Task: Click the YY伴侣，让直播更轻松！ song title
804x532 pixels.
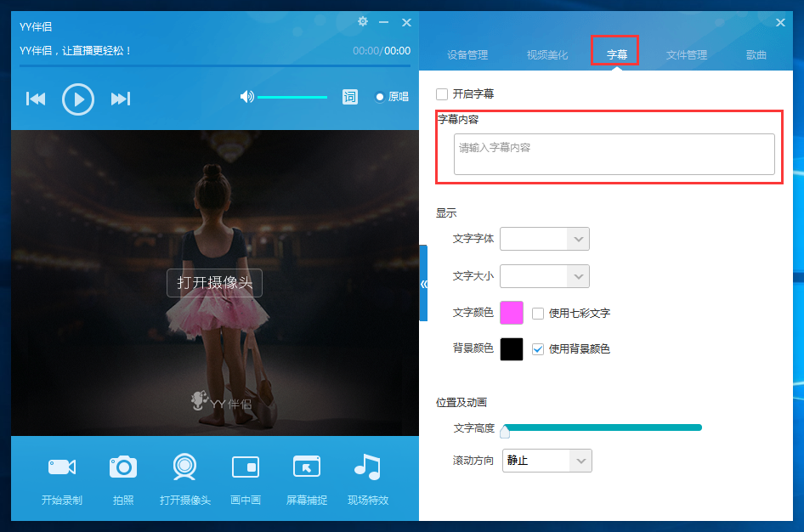Action: (76, 51)
